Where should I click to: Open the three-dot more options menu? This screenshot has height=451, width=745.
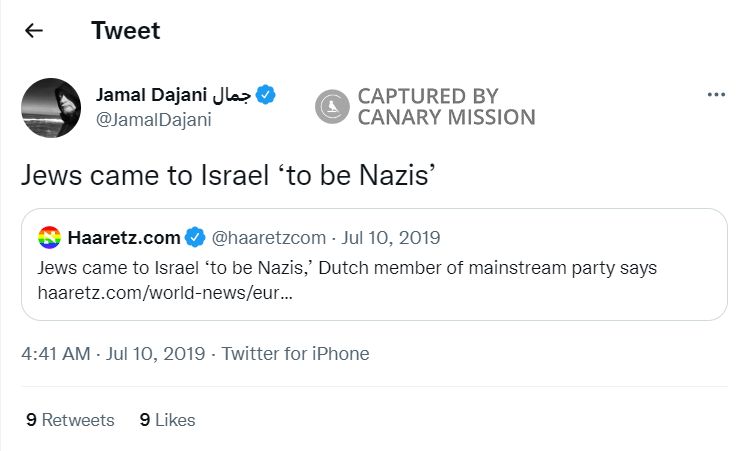point(715,95)
